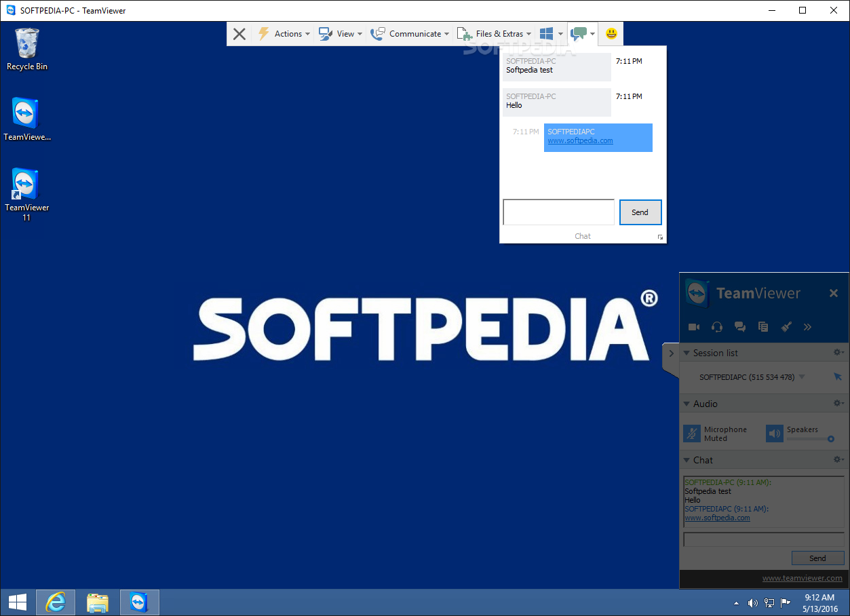Close the remote session with the toolbar X
This screenshot has height=616, width=850.
[239, 34]
